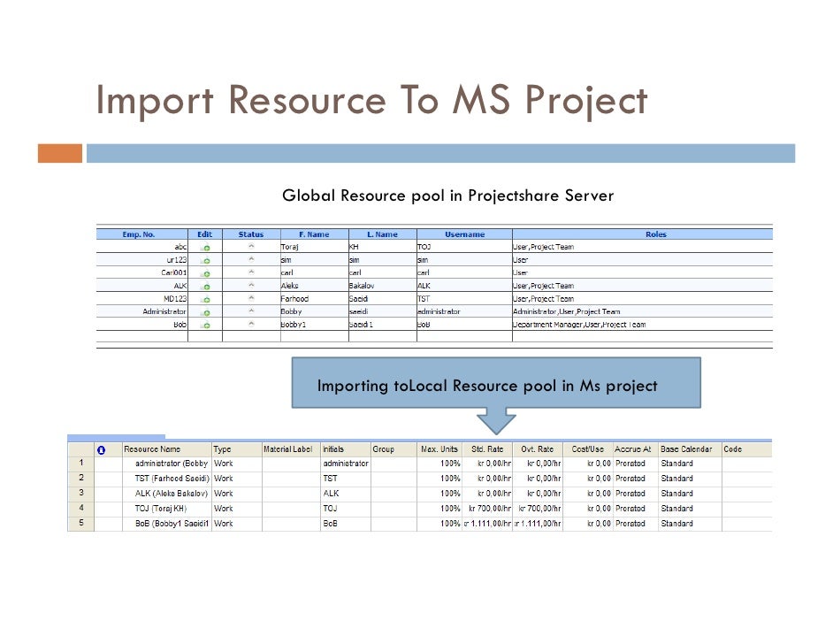The image size is (833, 644).
Task: Select resource row number 1
Action: tap(81, 464)
